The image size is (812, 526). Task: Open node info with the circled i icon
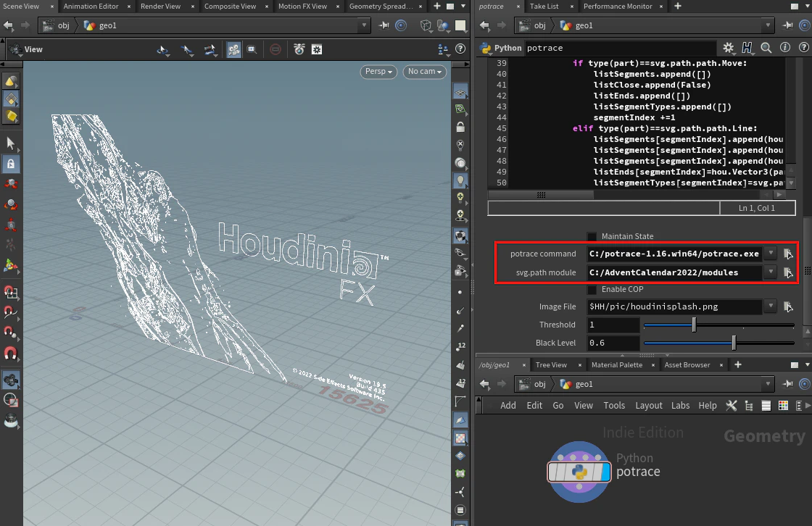[x=785, y=48]
